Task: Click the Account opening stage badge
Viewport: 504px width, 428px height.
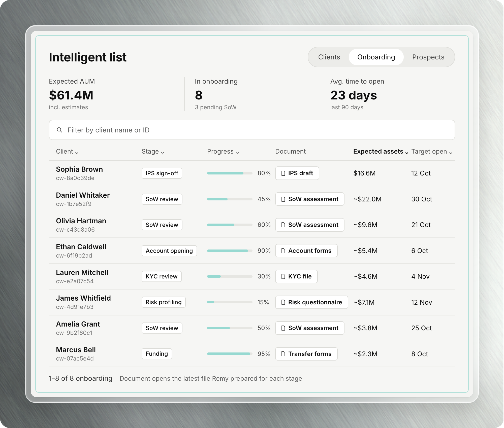Action: (169, 251)
